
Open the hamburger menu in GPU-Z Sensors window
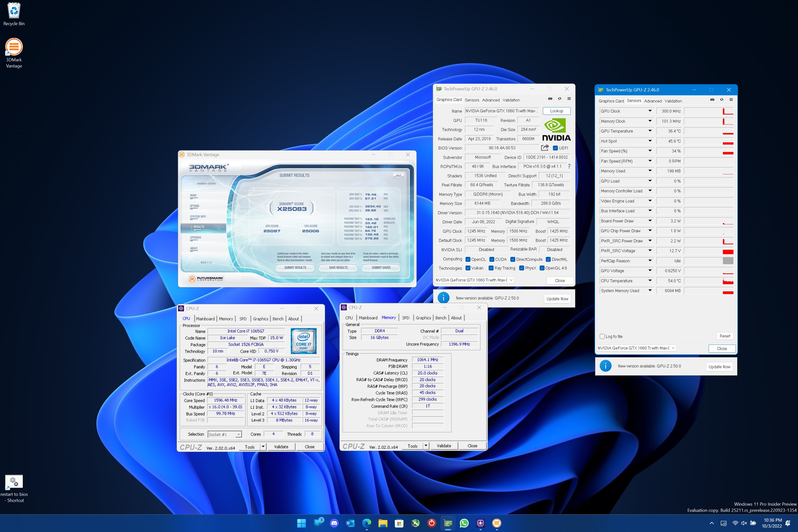(731, 100)
